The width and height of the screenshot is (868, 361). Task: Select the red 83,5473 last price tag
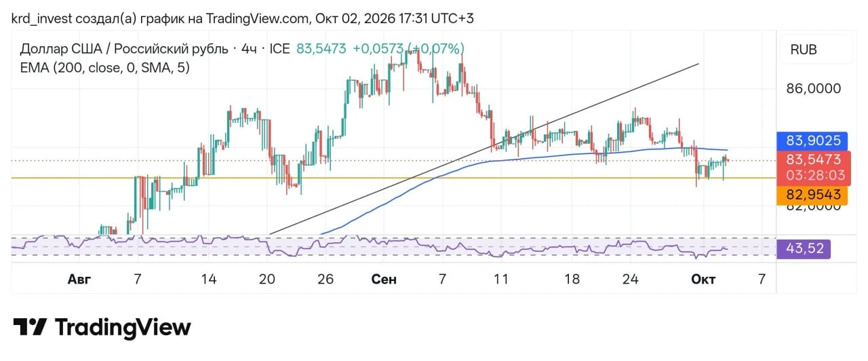(x=813, y=159)
